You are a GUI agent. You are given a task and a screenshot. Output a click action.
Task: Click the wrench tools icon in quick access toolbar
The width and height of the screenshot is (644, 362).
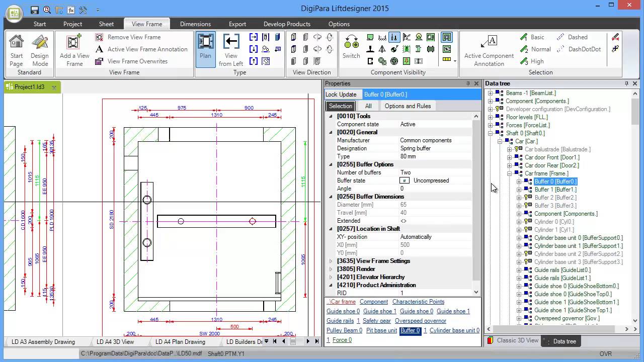[83, 10]
